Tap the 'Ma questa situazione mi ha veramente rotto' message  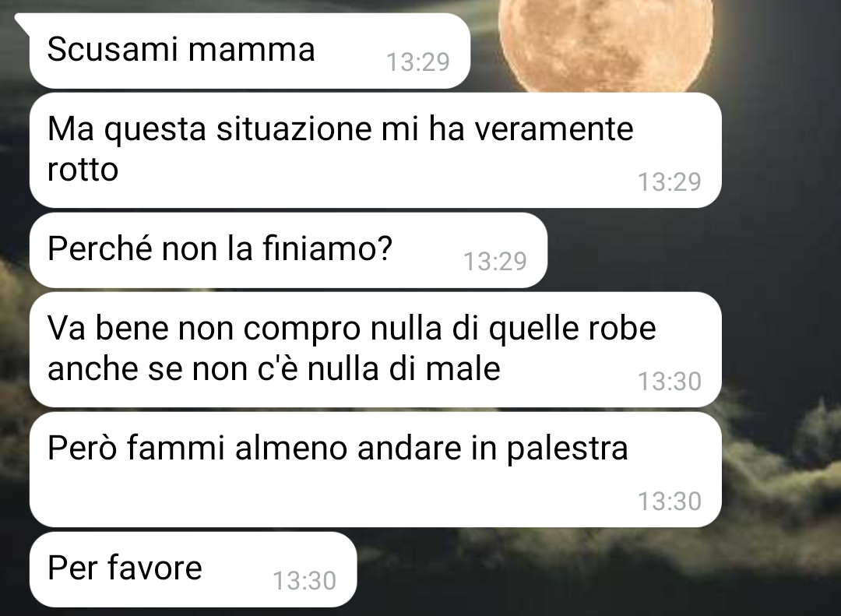tap(375, 150)
